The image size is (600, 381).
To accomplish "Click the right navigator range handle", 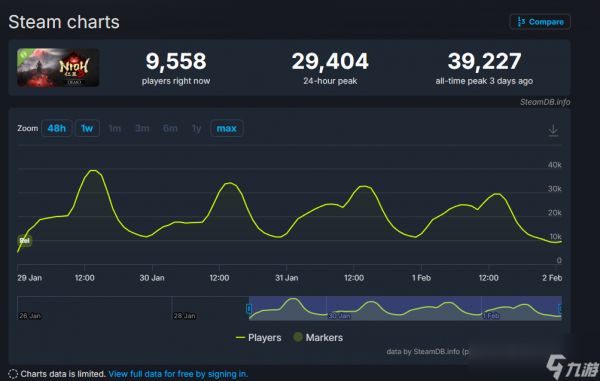I will (x=560, y=309).
